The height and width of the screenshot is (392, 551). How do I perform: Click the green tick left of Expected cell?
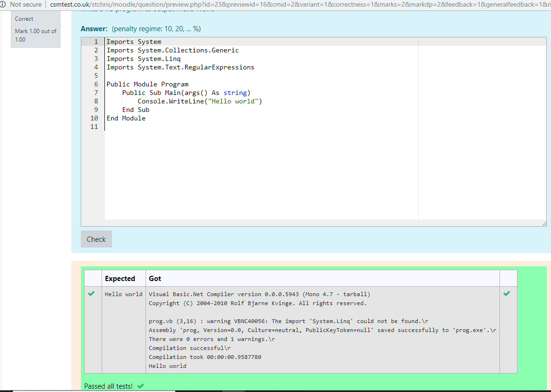(91, 294)
